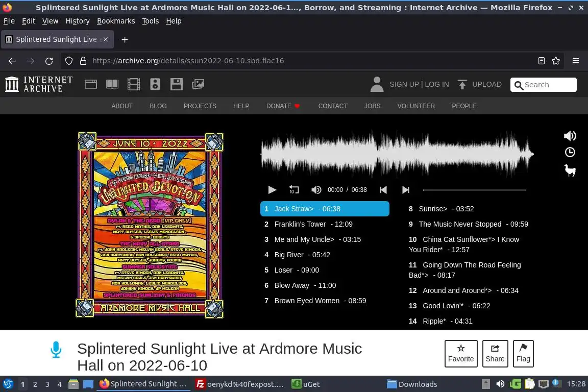Go back in browser history
The width and height of the screenshot is (588, 392).
click(12, 61)
